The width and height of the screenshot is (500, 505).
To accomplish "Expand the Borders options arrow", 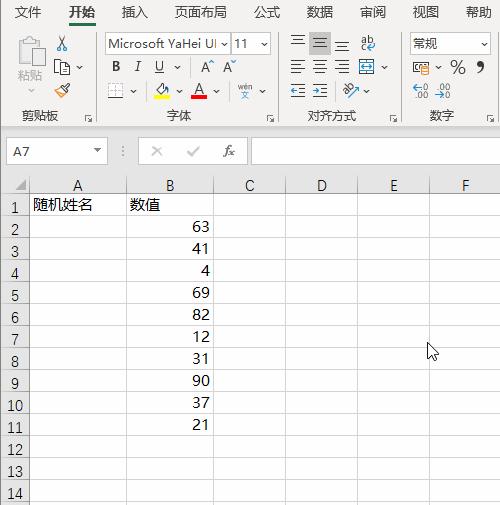I will (133, 91).
